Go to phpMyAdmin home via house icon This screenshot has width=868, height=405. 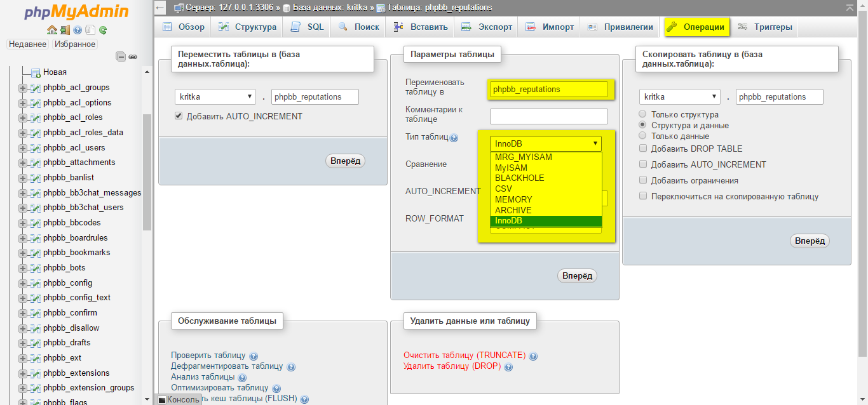point(52,30)
